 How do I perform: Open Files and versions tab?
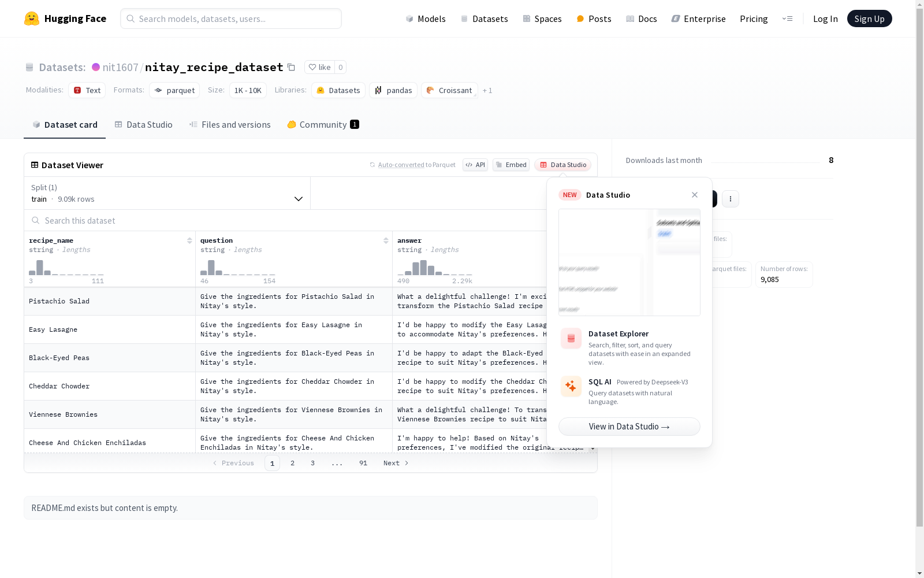230,125
